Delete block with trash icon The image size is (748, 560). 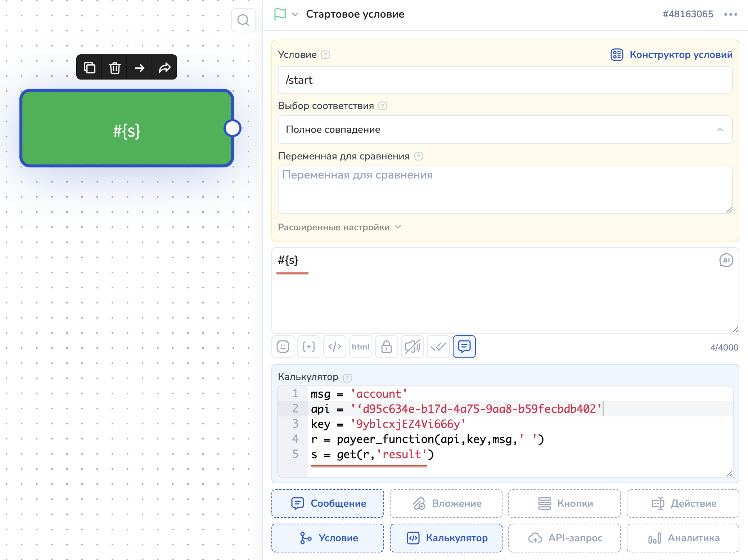click(114, 68)
